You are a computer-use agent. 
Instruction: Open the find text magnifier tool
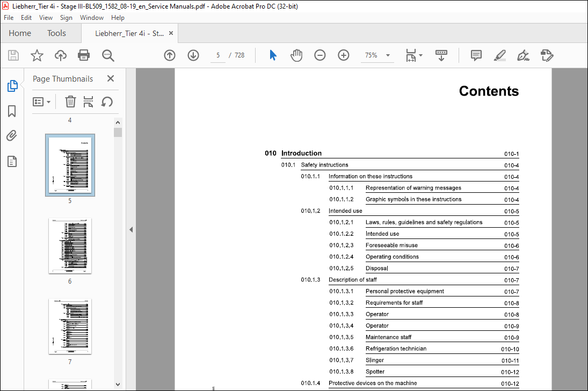(108, 55)
